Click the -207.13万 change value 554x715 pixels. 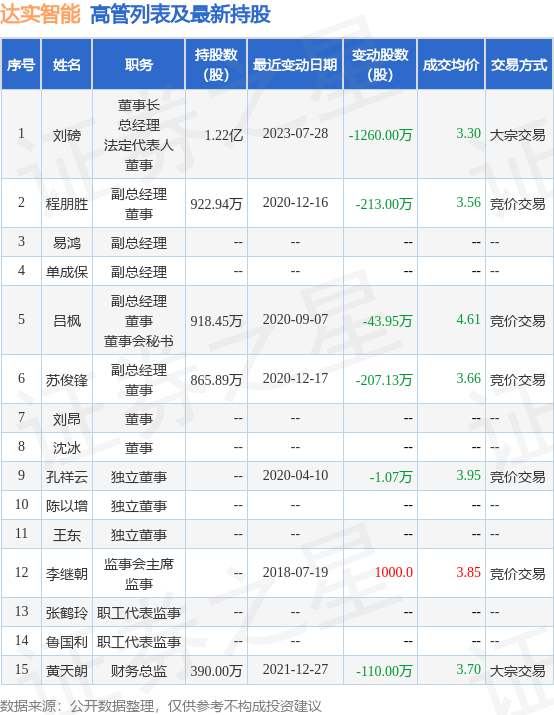(384, 379)
